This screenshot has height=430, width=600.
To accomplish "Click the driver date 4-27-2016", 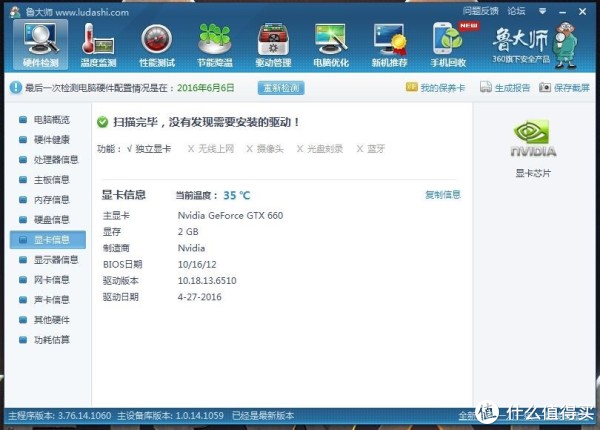I will coord(199,297).
